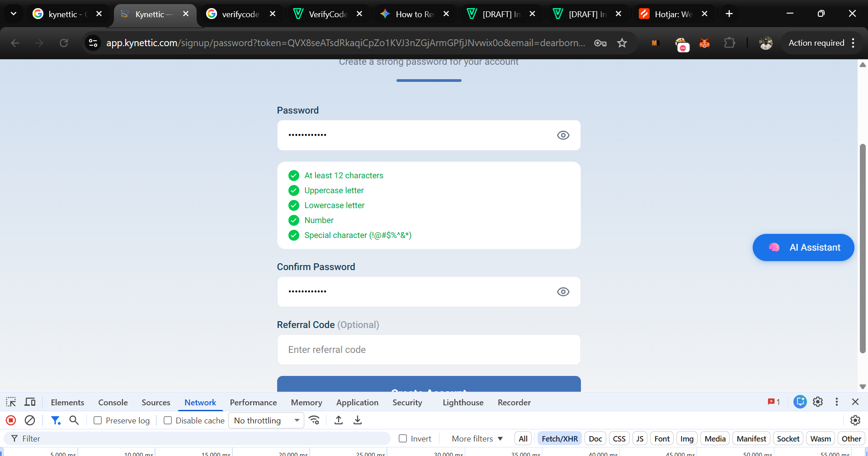
Task: Switch to Console panel tab
Action: (113, 402)
